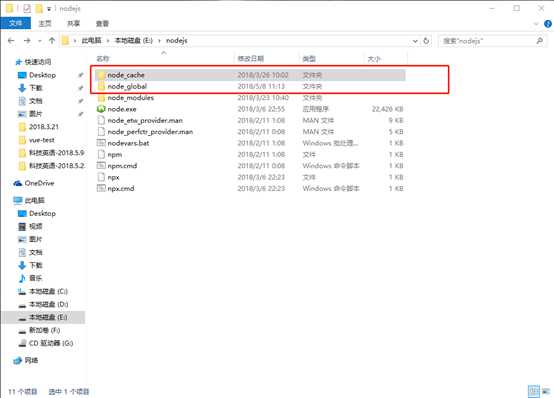Open 下载 under 此电脑
Screen dimensions: 554x398
[x=36, y=265]
